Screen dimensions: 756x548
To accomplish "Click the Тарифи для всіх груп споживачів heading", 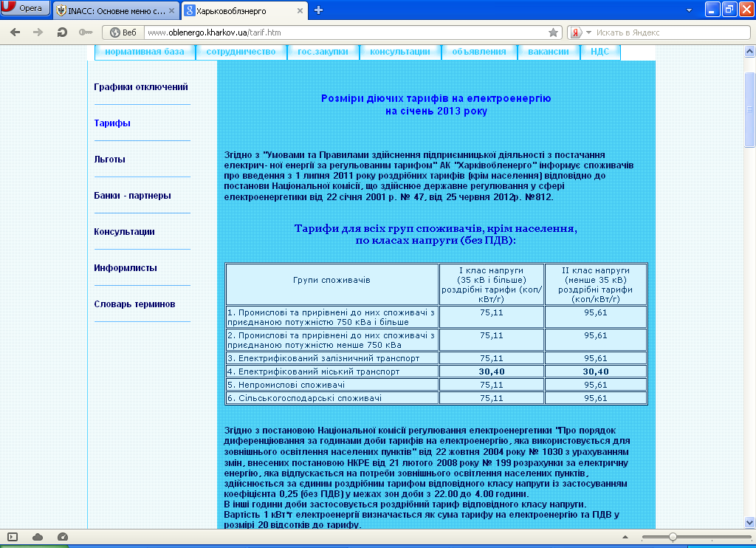I will coord(436,234).
